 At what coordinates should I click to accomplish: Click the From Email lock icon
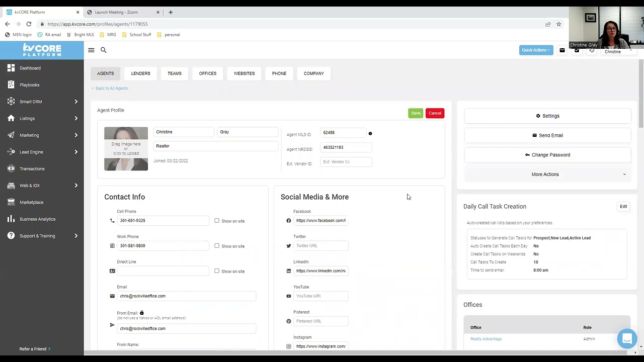point(142,313)
